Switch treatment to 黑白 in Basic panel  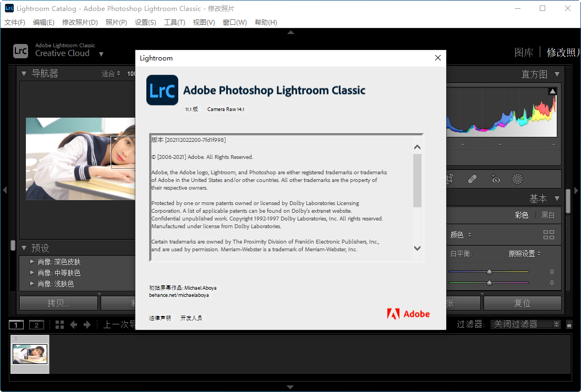548,215
